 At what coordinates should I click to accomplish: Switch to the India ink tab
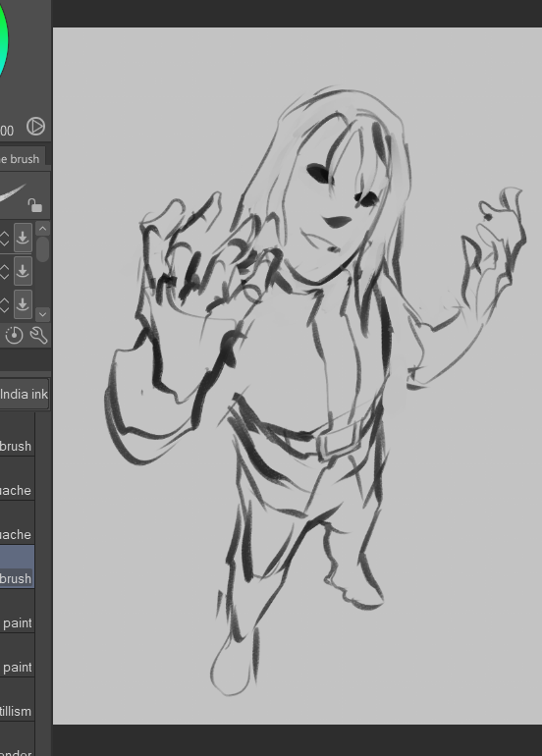pos(24,394)
